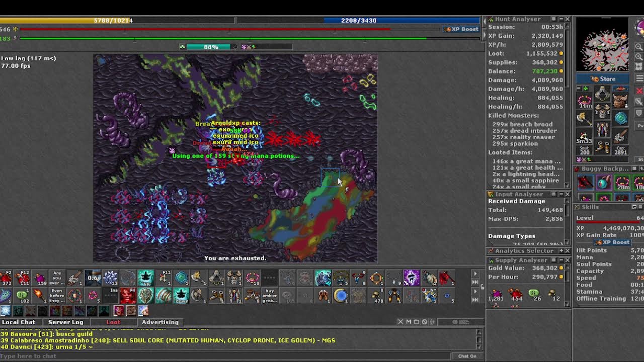Open Hunt Analyser context menu icon
This screenshot has width=644, height=362.
click(x=553, y=19)
